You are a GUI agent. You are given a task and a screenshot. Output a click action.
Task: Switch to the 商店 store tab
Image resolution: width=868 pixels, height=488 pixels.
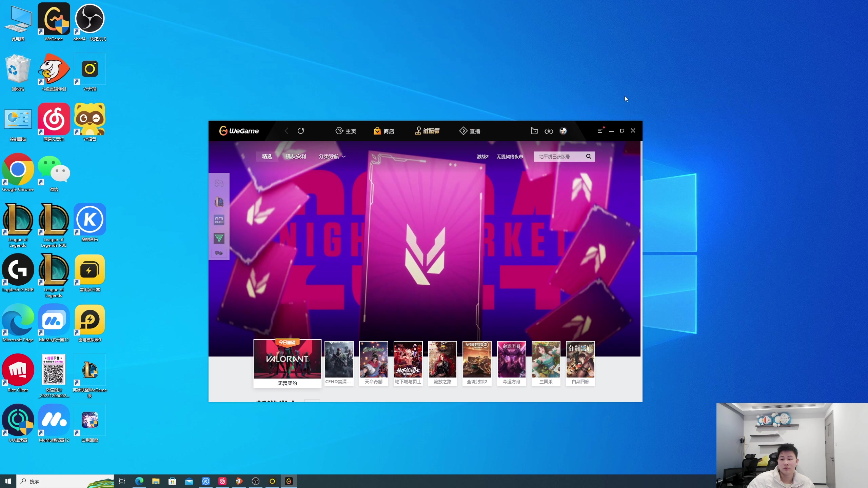383,131
